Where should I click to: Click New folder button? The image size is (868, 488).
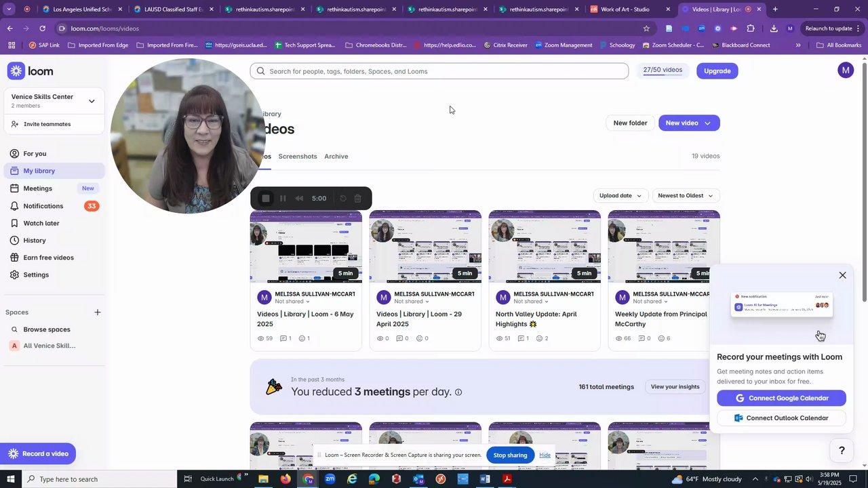click(x=630, y=123)
